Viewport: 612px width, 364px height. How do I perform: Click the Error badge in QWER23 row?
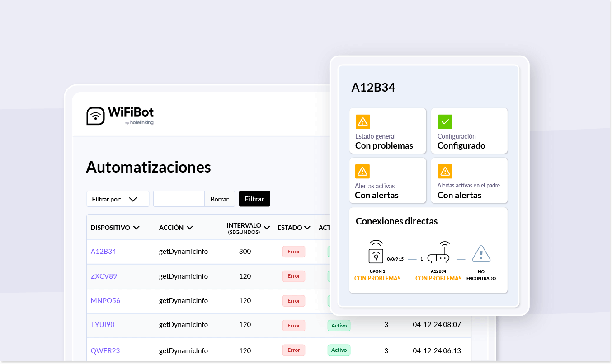point(294,350)
